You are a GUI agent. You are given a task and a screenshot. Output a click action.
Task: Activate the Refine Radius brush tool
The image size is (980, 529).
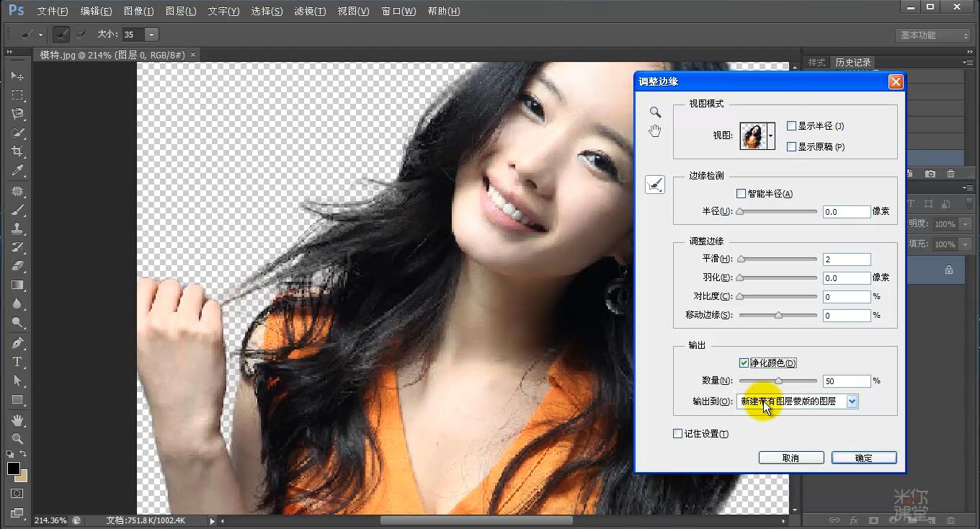pyautogui.click(x=654, y=185)
